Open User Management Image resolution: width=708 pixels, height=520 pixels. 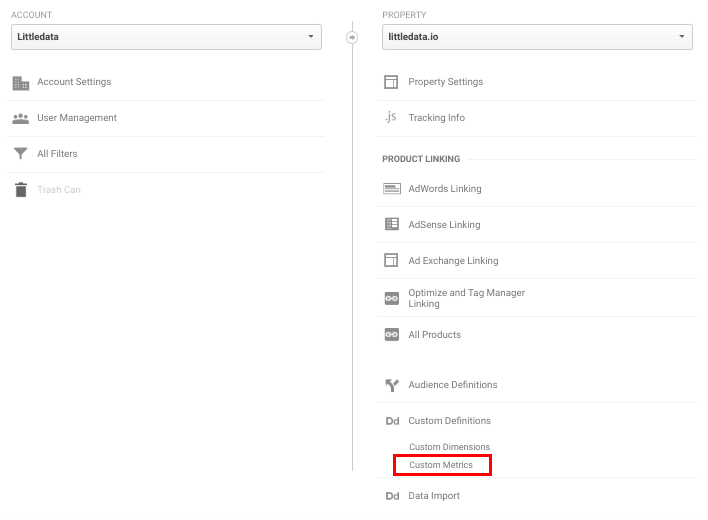coord(77,118)
